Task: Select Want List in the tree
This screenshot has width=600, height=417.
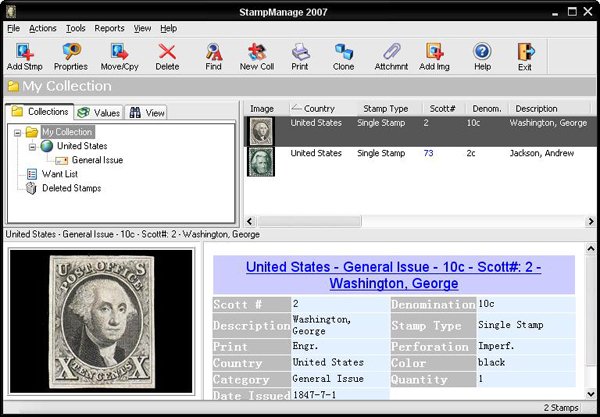Action: pos(60,174)
